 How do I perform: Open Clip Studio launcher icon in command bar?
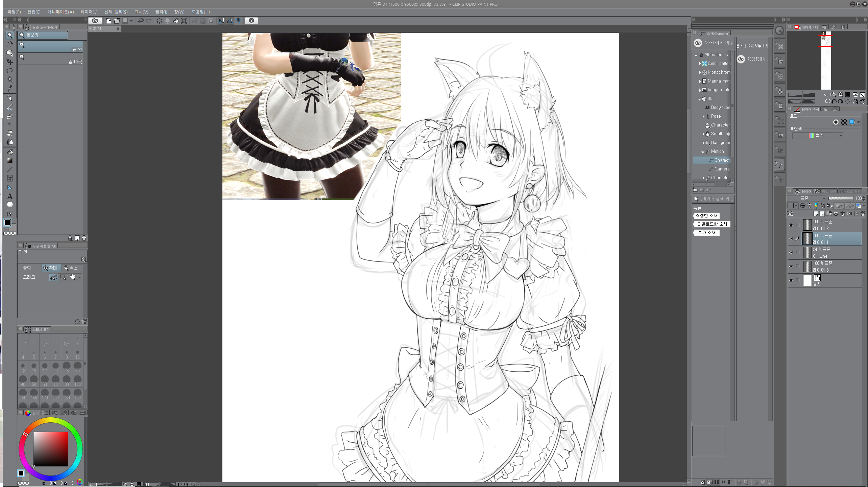click(x=95, y=21)
